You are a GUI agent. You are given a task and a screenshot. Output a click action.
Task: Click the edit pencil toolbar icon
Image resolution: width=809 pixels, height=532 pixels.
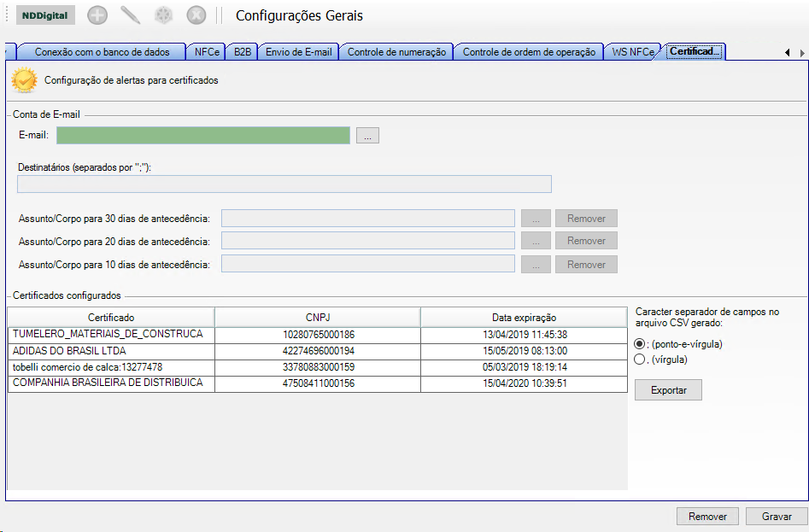(130, 15)
